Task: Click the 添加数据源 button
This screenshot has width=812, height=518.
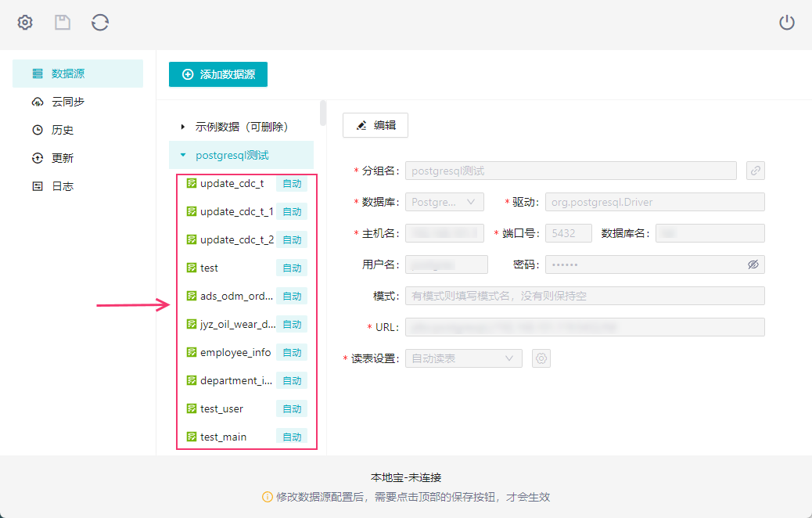Action: click(x=218, y=74)
